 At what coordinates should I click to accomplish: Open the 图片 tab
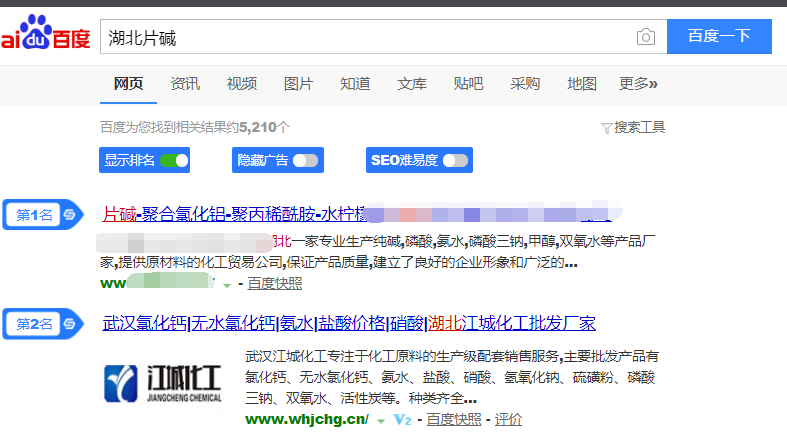tap(299, 83)
